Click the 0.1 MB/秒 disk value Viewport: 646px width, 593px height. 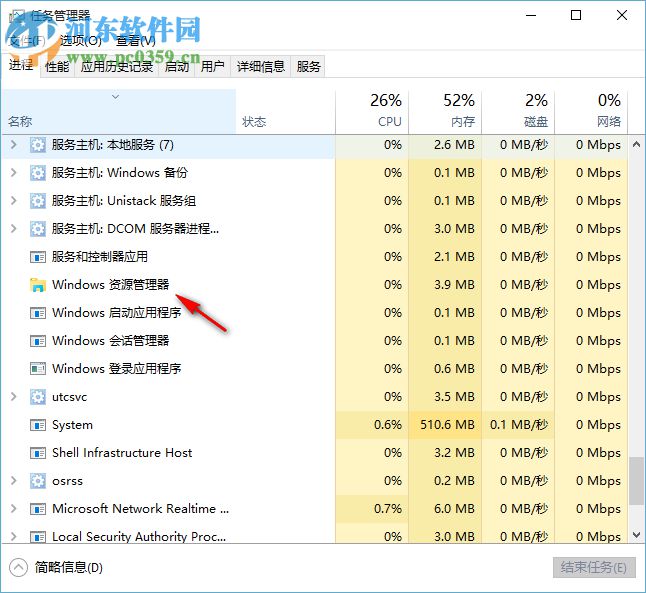[519, 425]
